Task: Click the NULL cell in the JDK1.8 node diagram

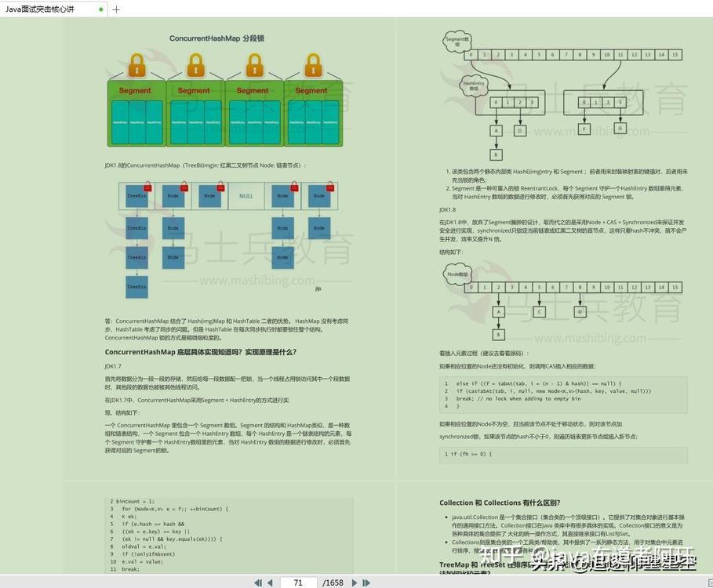Action: [x=246, y=196]
